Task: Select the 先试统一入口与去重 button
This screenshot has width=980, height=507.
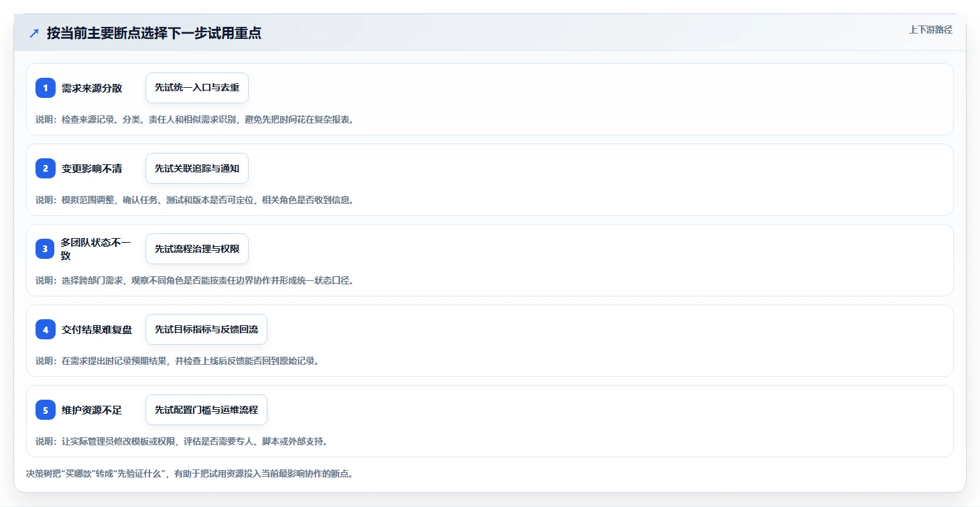Action: pyautogui.click(x=197, y=88)
